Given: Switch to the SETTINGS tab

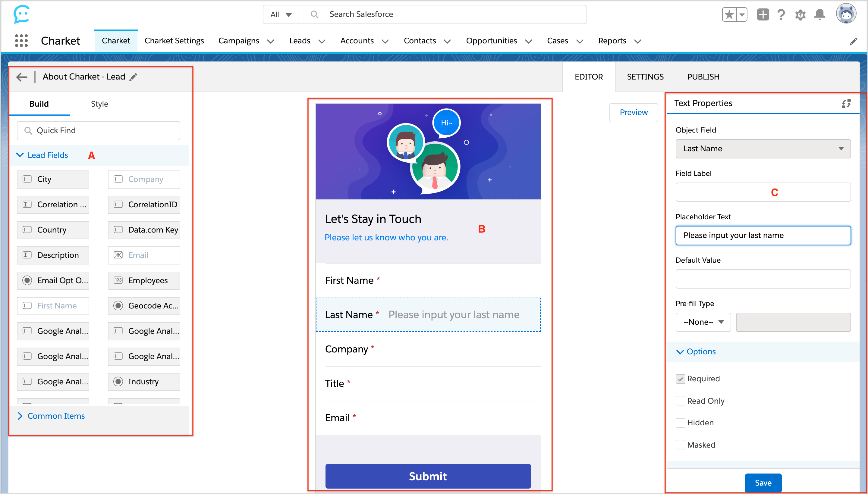Looking at the screenshot, I should 645,77.
